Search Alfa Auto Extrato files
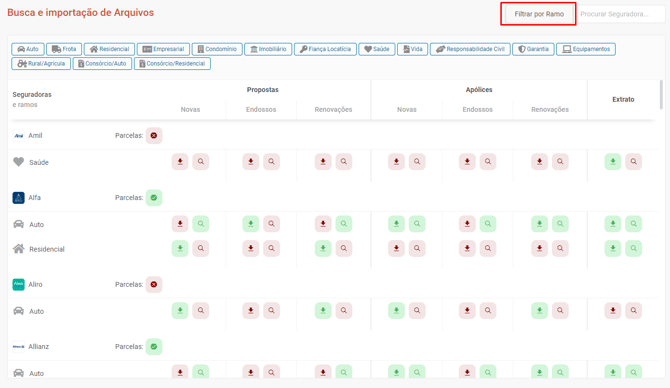This screenshot has height=388, width=670. (x=633, y=224)
